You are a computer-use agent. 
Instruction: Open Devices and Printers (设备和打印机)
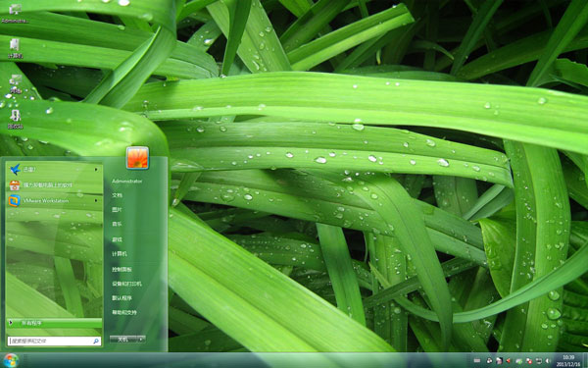point(126,284)
